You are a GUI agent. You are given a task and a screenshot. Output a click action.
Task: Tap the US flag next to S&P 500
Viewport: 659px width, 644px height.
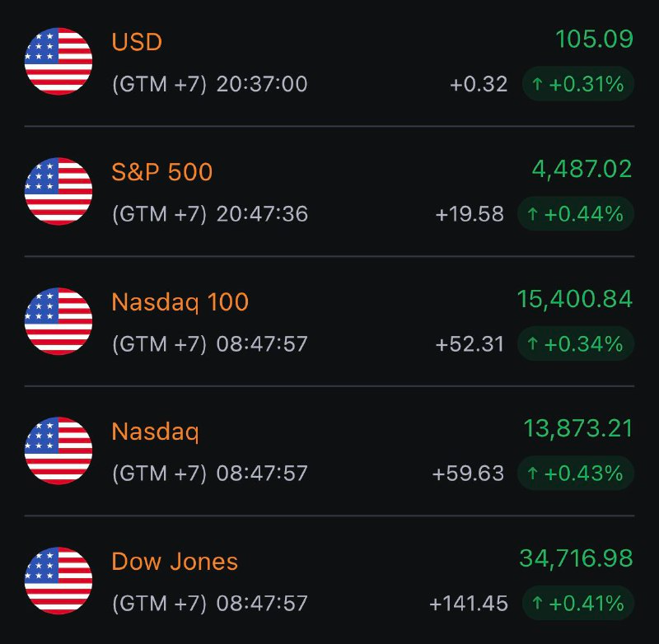tap(58, 192)
